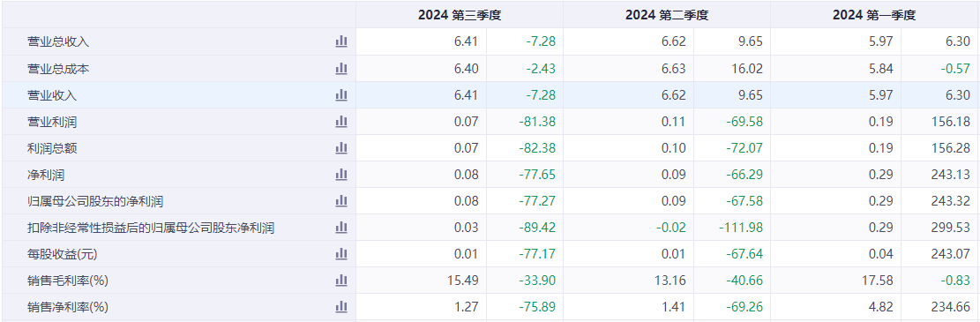Show chart for 扣除非经常性损益后的归属母公司股东净利润
The image size is (980, 322).
[x=341, y=228]
